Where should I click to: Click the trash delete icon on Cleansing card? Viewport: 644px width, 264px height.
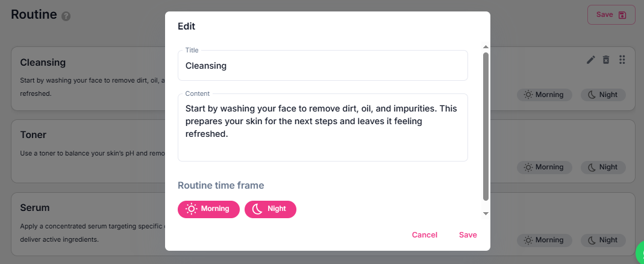coord(606,60)
